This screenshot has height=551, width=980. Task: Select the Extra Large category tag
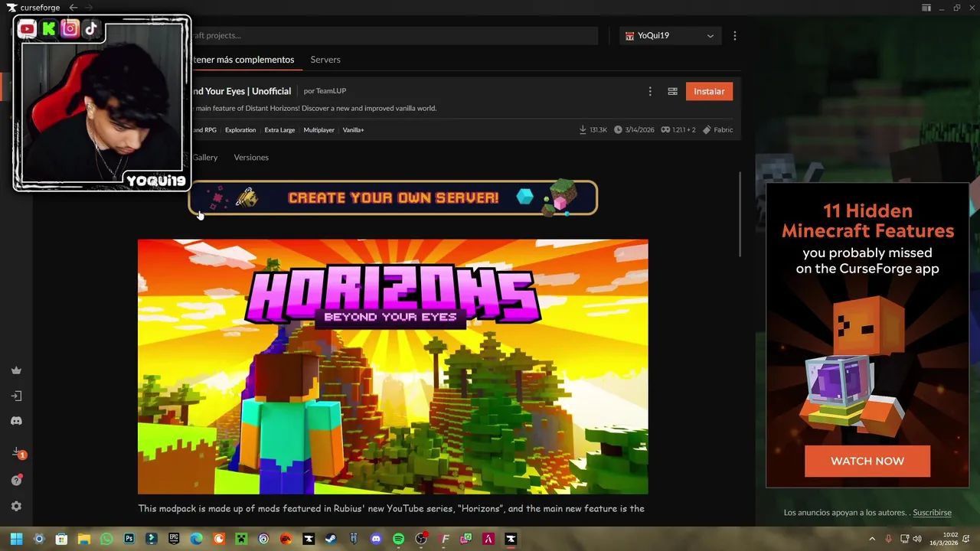[x=279, y=130]
